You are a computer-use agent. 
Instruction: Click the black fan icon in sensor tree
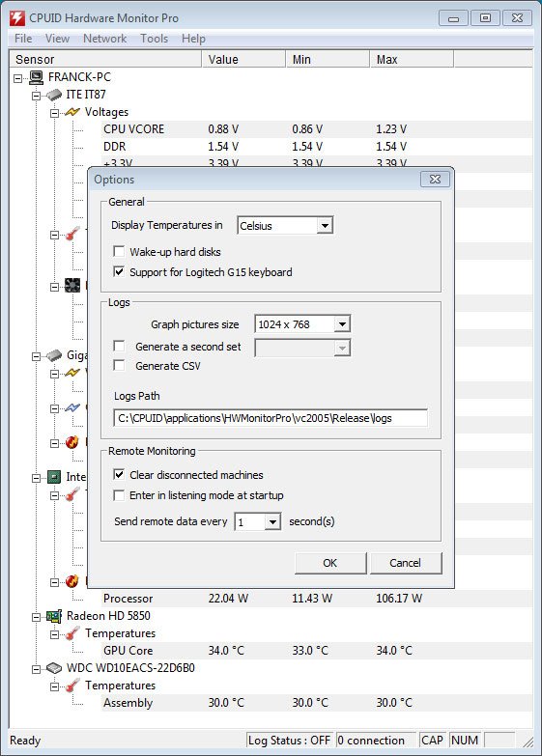72,286
